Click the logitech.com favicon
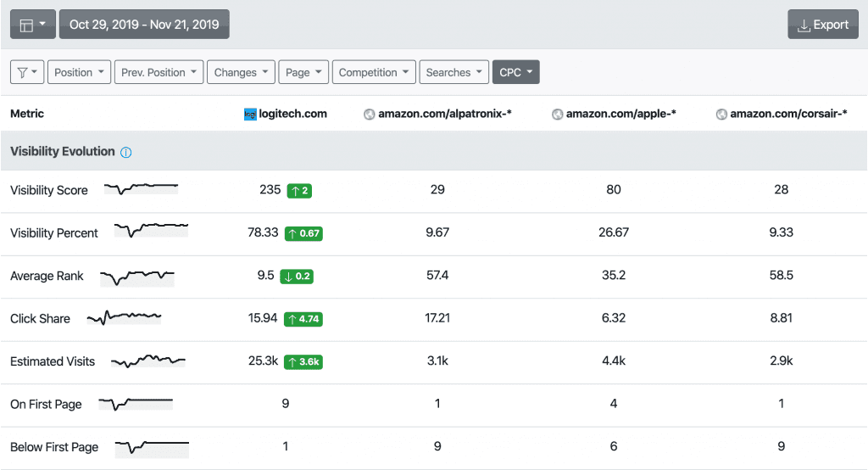Viewport: 868px width, 470px height. 250,115
